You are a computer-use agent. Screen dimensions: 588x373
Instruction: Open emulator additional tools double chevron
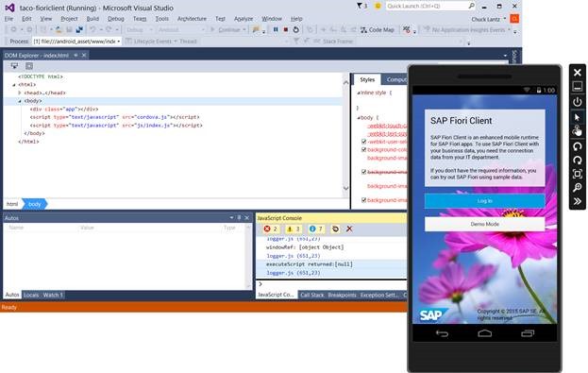tap(578, 201)
